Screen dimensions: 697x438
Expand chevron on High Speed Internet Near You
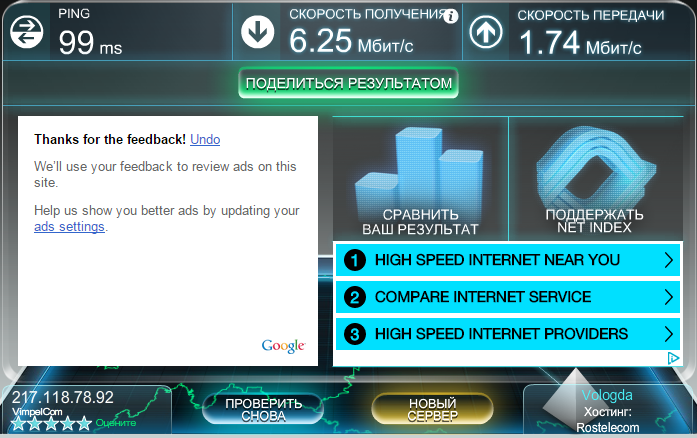point(669,260)
